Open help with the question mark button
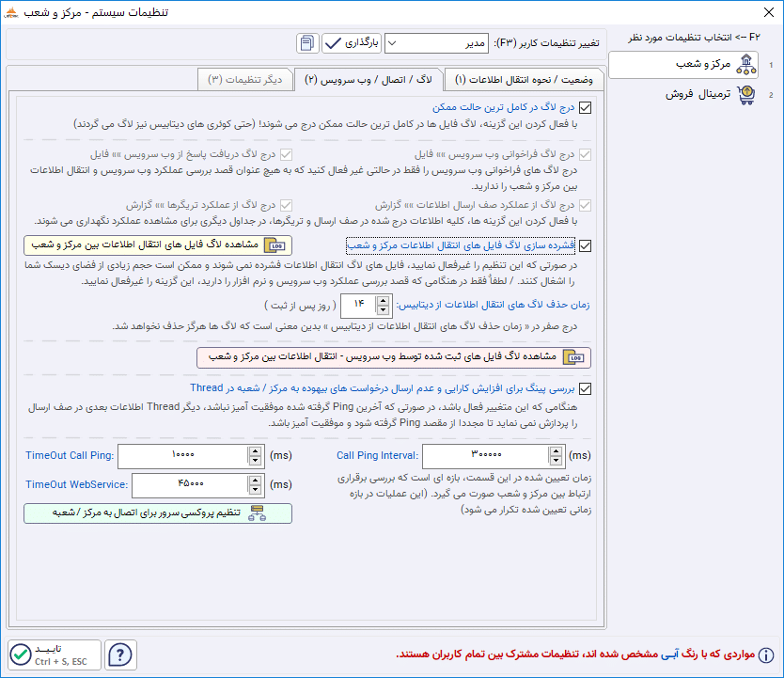 (120, 655)
